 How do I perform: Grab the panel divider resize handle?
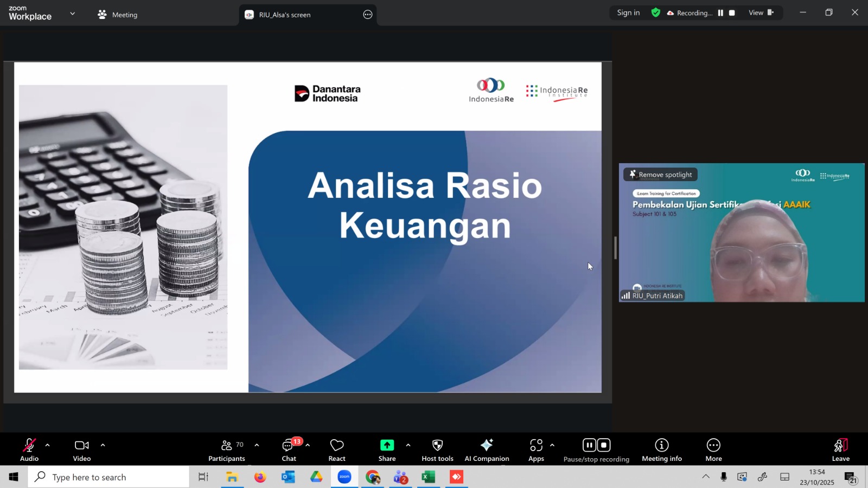(x=615, y=248)
